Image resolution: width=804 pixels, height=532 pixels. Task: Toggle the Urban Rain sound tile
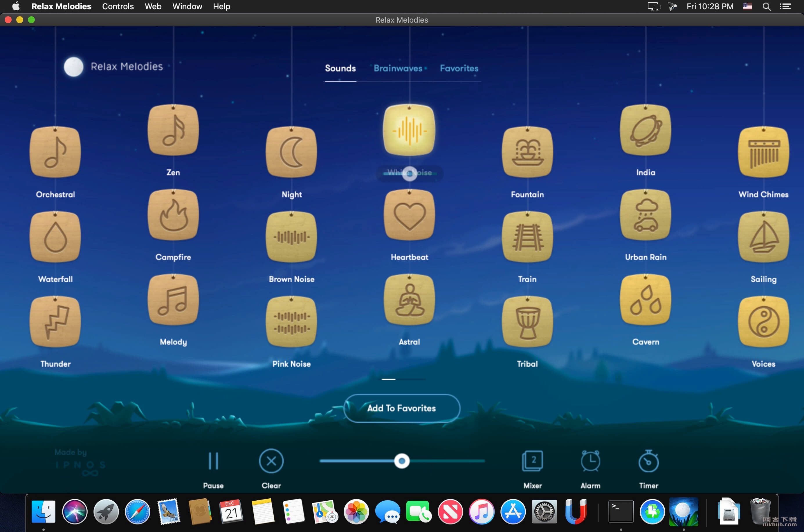point(646,215)
